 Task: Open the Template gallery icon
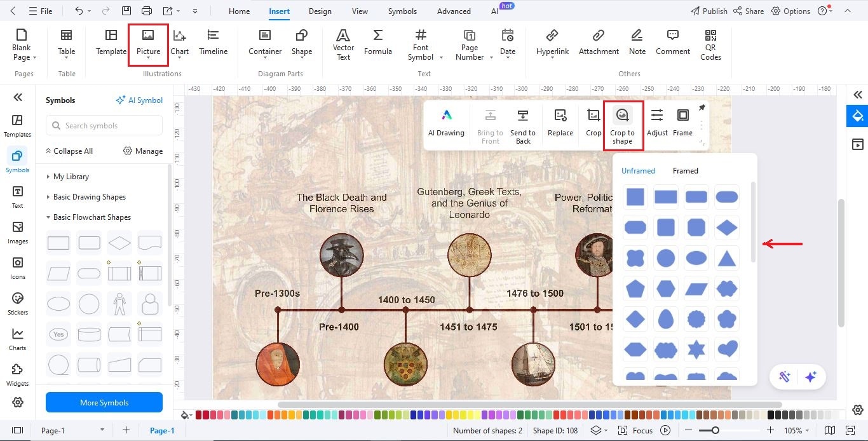coord(111,36)
